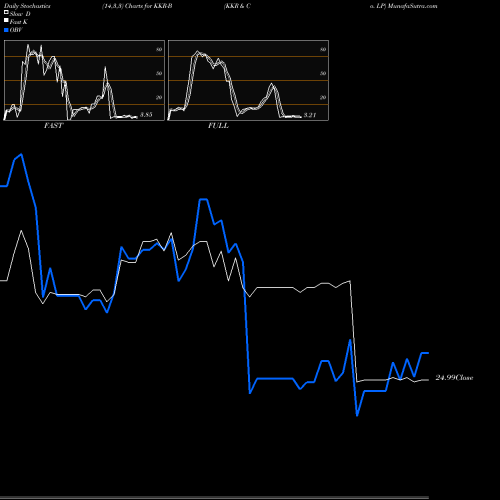Click the 20 level label in FULL chart
Viewport: 500px width, 500px height.
pos(323,98)
